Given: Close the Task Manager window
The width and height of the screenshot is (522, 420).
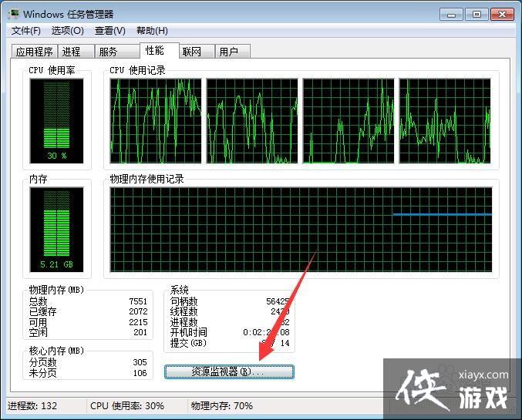Looking at the screenshot, I should (502, 15).
